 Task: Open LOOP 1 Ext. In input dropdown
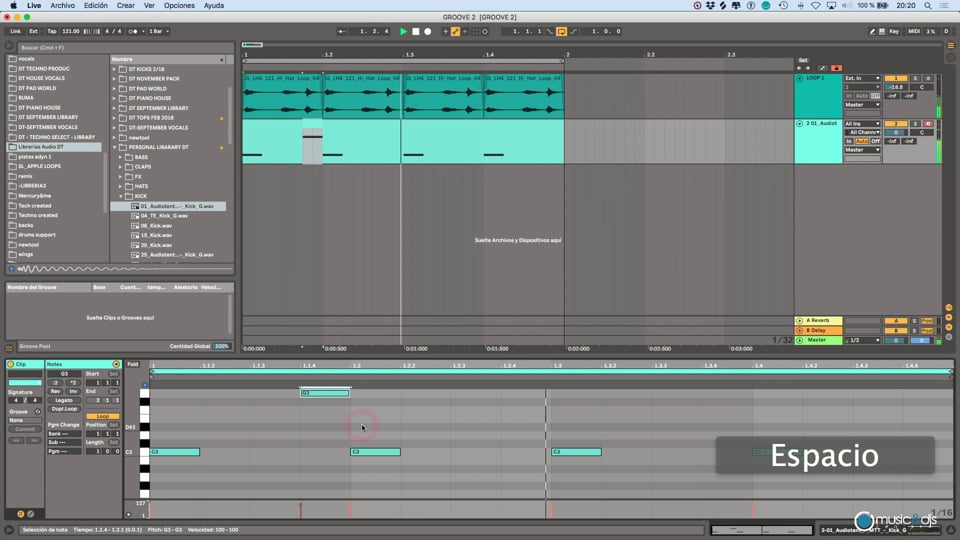(x=862, y=78)
